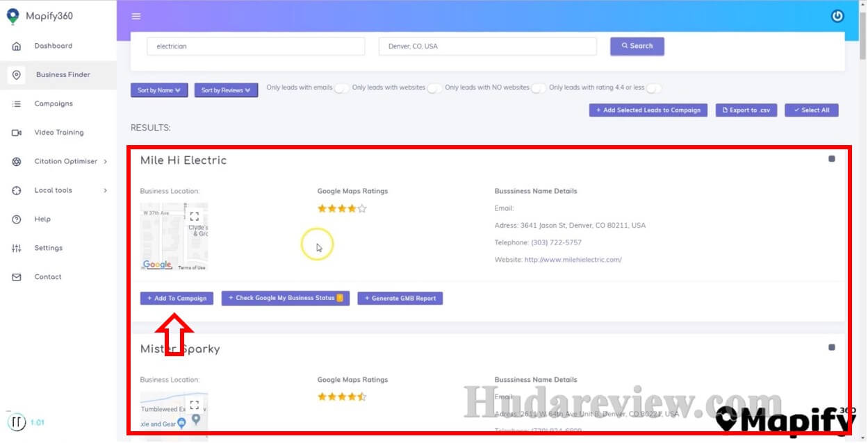The width and height of the screenshot is (868, 443).
Task: Expand Mile Hi Electric map to fullscreen
Action: (195, 217)
